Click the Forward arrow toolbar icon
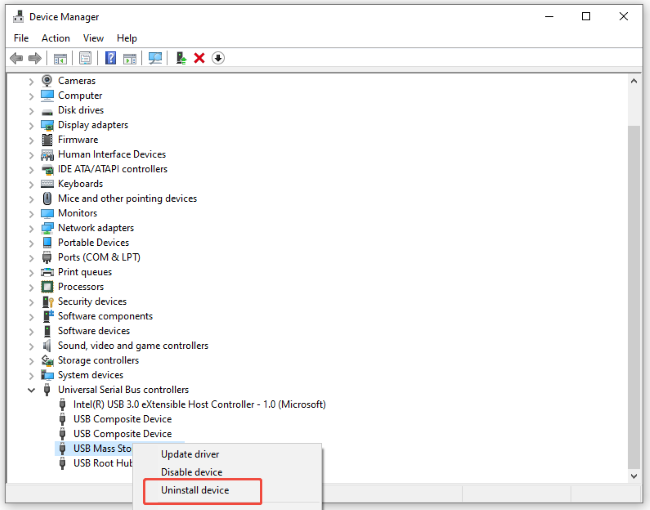Viewport: 650px width, 510px height. click(x=35, y=58)
